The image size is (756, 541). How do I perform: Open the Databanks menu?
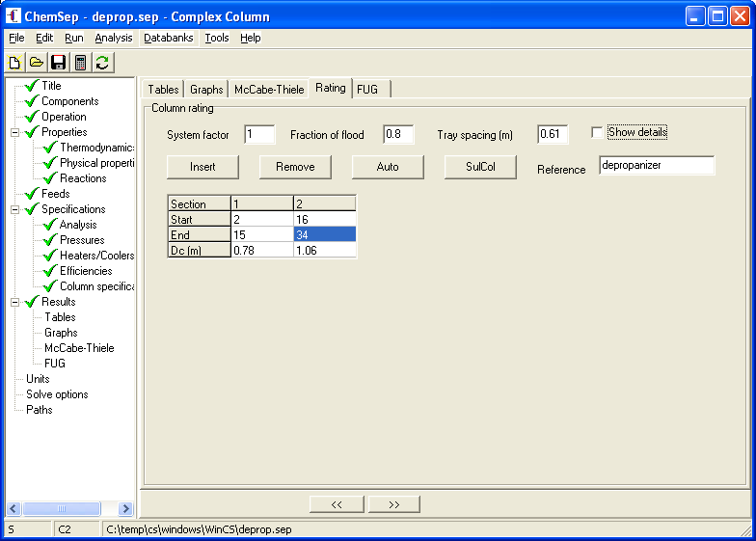tap(168, 38)
